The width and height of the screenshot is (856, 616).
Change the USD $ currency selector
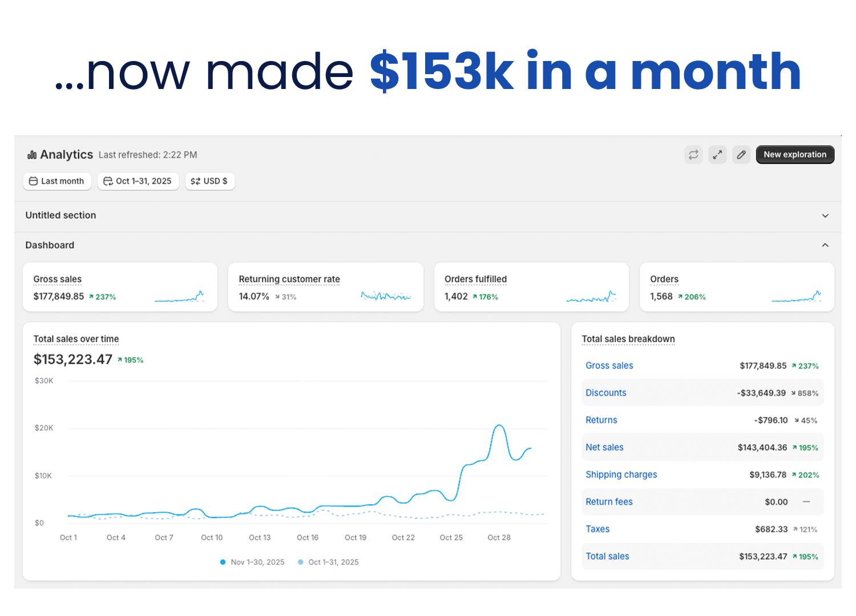(x=210, y=181)
